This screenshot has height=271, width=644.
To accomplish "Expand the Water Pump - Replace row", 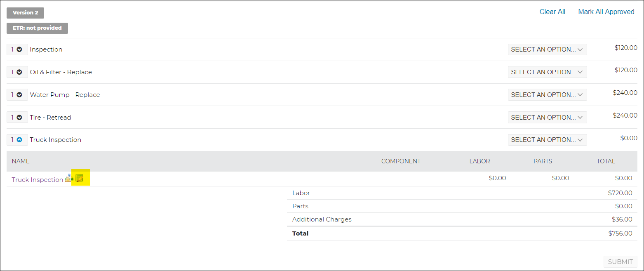I will click(x=19, y=95).
